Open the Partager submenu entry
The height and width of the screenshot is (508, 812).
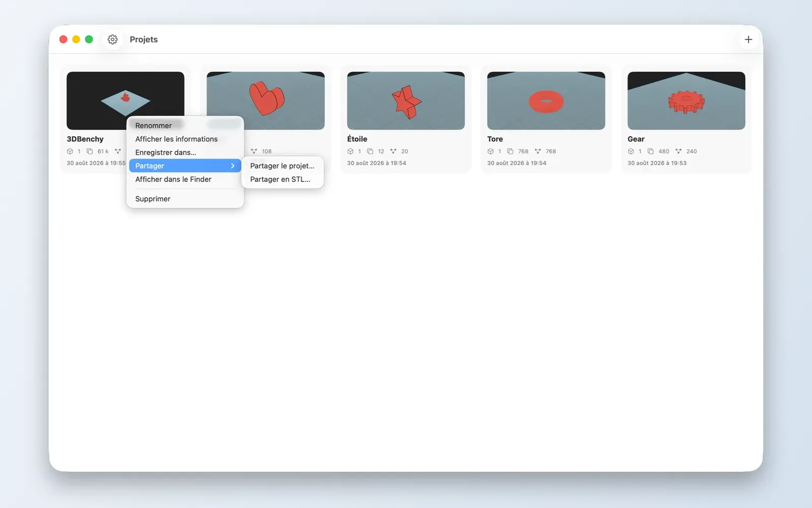click(185, 166)
